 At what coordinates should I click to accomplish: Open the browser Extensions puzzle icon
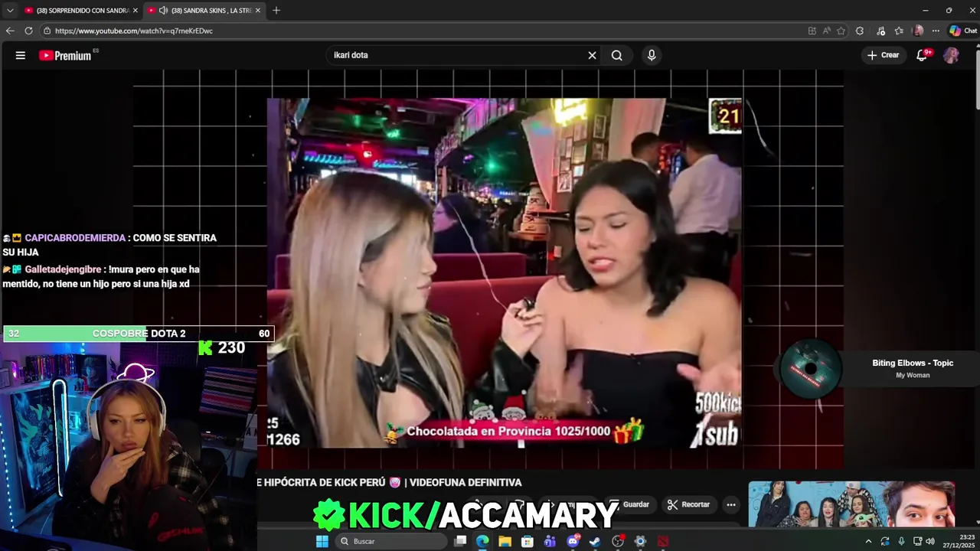pyautogui.click(x=860, y=31)
